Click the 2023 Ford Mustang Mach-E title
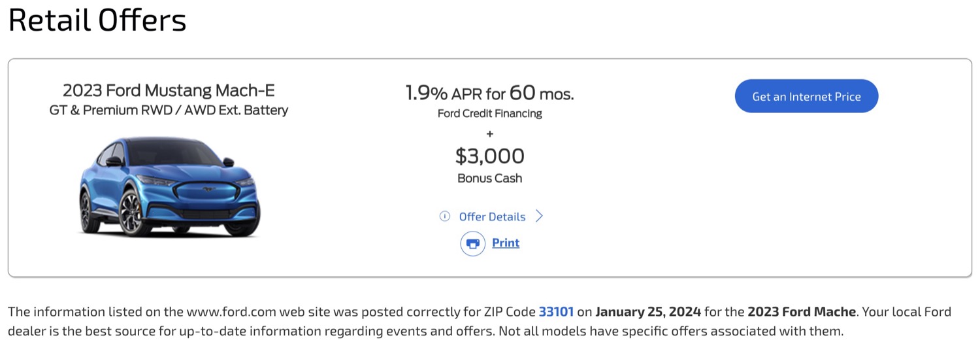The height and width of the screenshot is (346, 980). click(169, 90)
